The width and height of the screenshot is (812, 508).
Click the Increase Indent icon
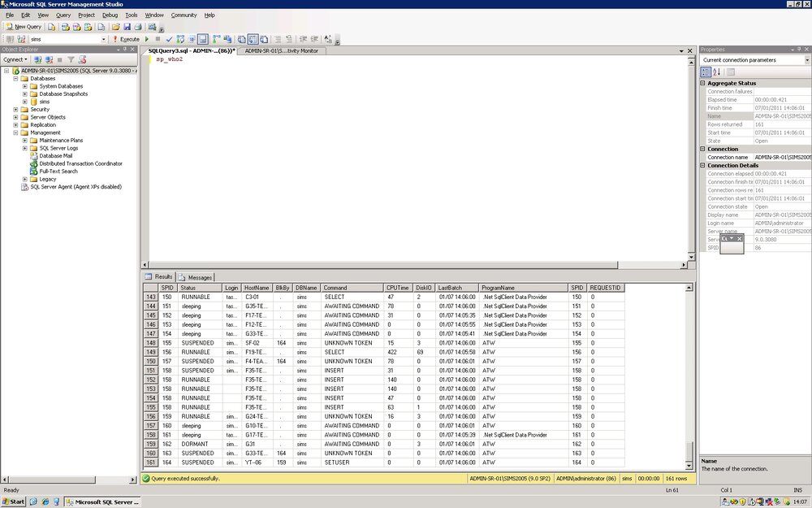coord(314,39)
